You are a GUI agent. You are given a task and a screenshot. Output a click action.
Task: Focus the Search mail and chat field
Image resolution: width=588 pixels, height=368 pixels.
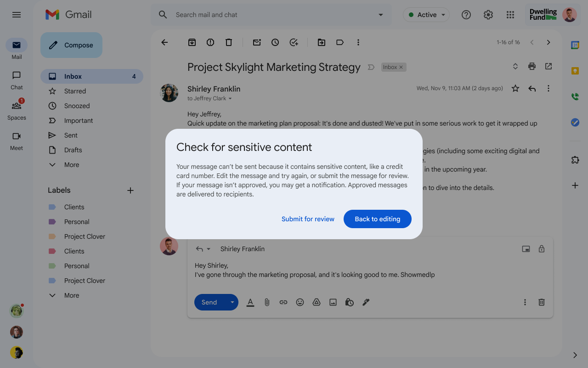click(x=271, y=15)
